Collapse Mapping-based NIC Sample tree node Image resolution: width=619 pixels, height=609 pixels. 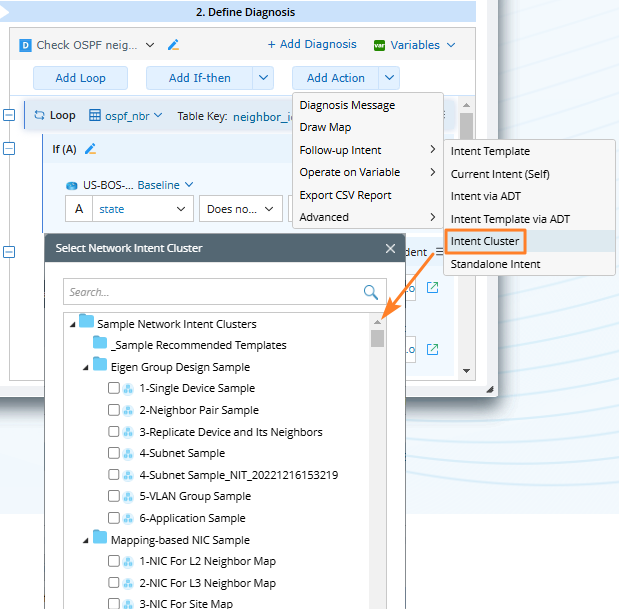[86, 541]
